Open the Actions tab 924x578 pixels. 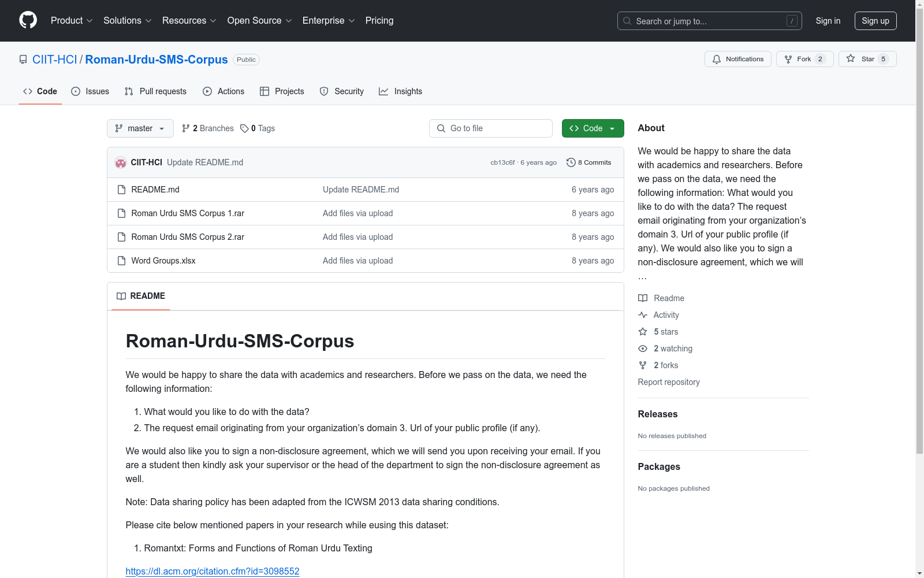click(x=223, y=91)
